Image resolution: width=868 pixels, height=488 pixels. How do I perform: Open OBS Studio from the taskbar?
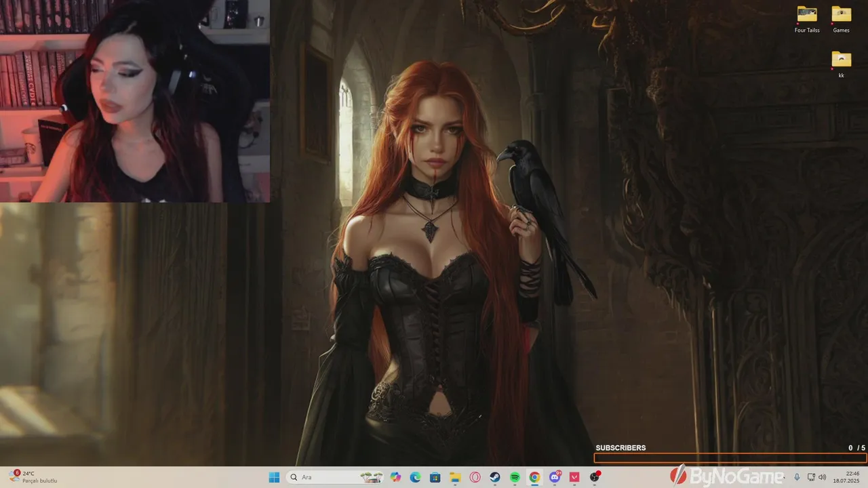(595, 477)
